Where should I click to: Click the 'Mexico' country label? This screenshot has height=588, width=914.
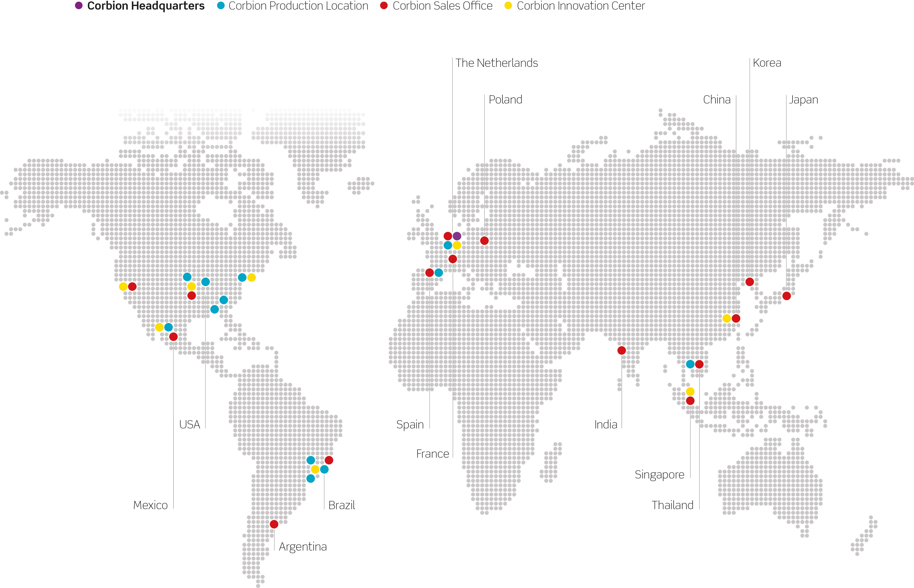(150, 505)
